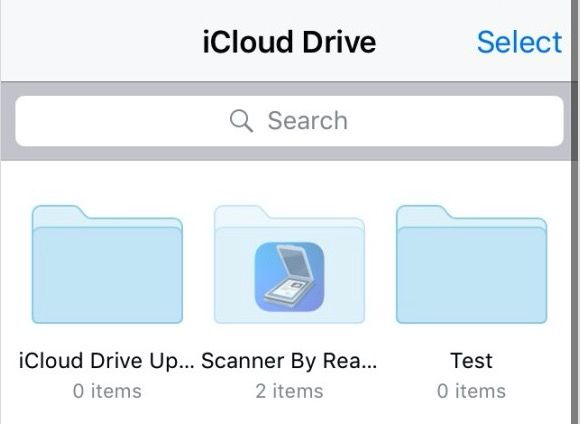Click '0 items' under Test folder
This screenshot has height=424, width=580.
click(471, 391)
